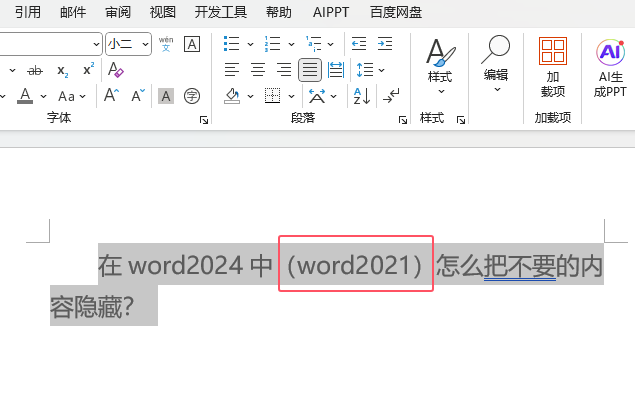Click the line spacing icon
The width and height of the screenshot is (635, 393).
pos(364,70)
